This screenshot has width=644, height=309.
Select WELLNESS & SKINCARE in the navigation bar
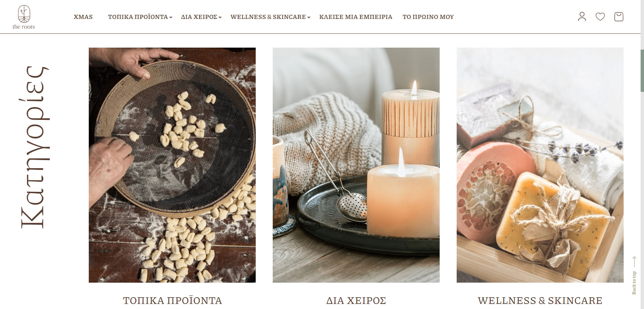pos(268,17)
